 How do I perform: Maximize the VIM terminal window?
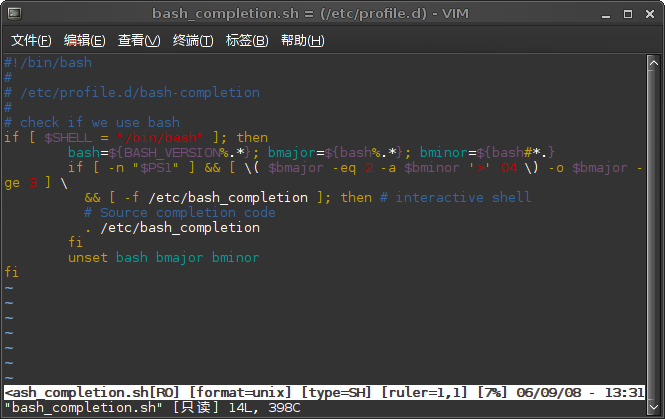pyautogui.click(x=628, y=14)
